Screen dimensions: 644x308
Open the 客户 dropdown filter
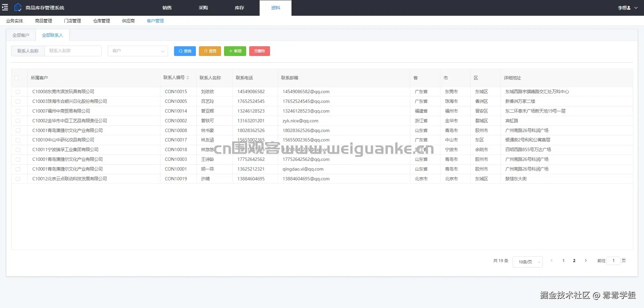pos(138,51)
